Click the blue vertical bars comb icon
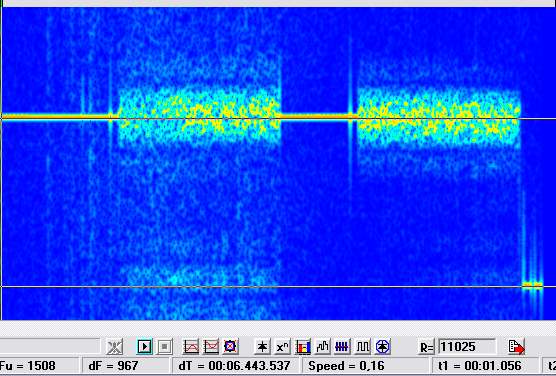Viewport: 556px width, 376px height. [342, 347]
